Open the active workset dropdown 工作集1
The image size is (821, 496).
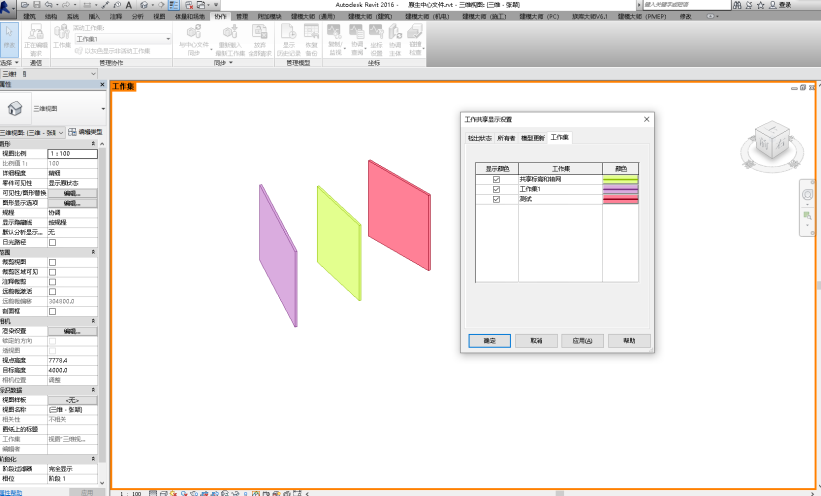pyautogui.click(x=123, y=39)
